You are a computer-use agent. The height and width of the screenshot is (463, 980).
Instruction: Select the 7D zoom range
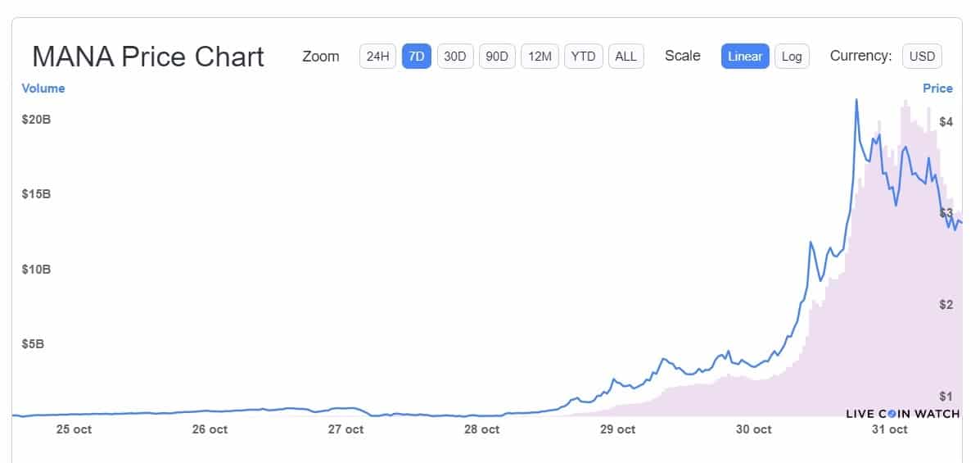(x=416, y=57)
